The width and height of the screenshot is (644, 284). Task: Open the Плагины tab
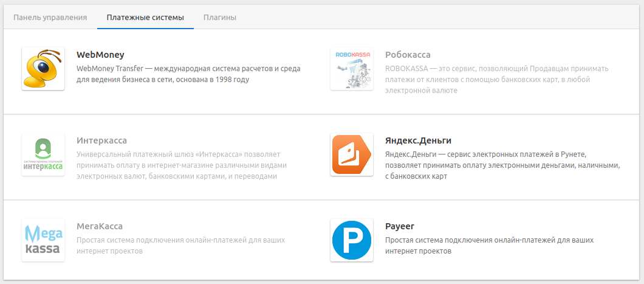[x=220, y=18]
